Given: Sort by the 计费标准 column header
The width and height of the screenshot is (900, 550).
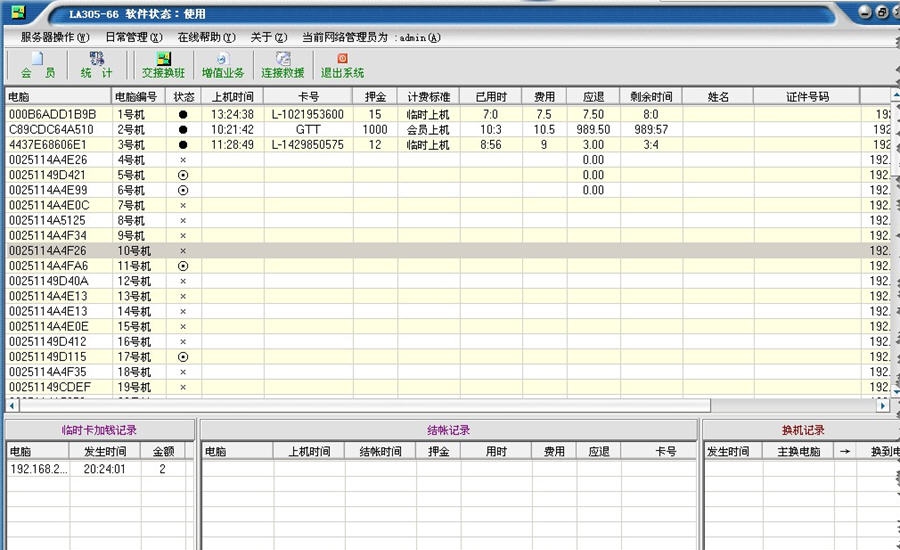Looking at the screenshot, I should [x=429, y=96].
